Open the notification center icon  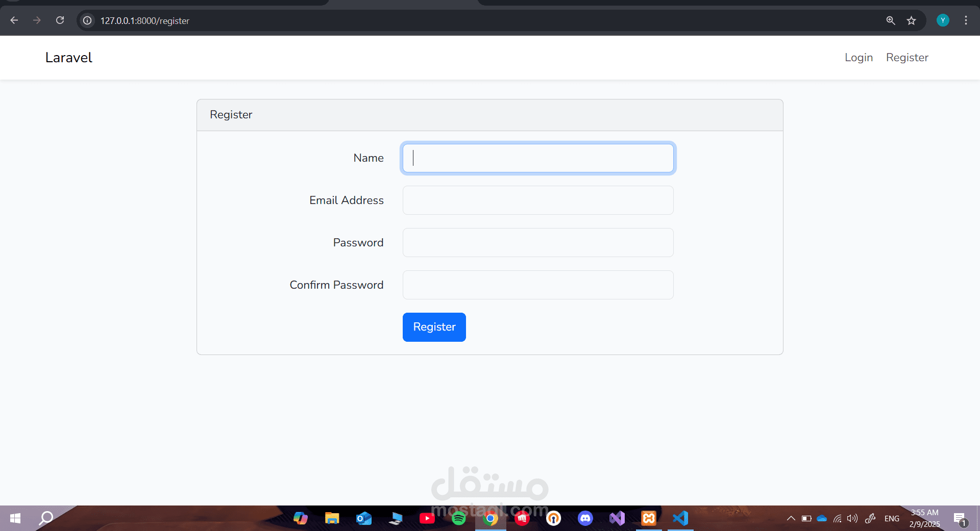(x=960, y=519)
